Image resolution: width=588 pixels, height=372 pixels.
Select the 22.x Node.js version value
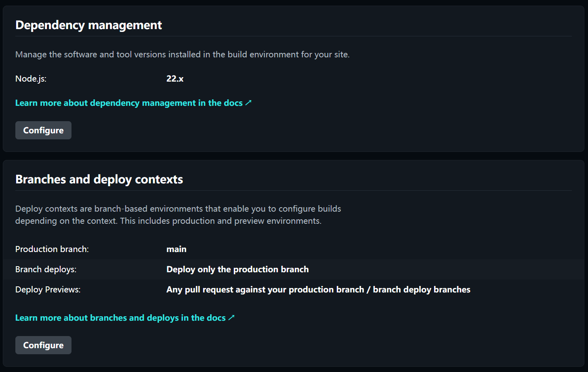[x=175, y=79]
